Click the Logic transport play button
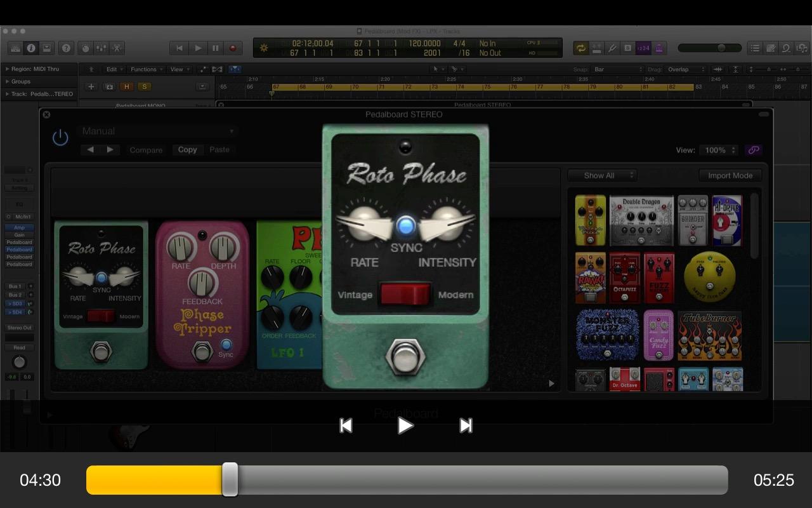This screenshot has width=812, height=508. pos(198,48)
